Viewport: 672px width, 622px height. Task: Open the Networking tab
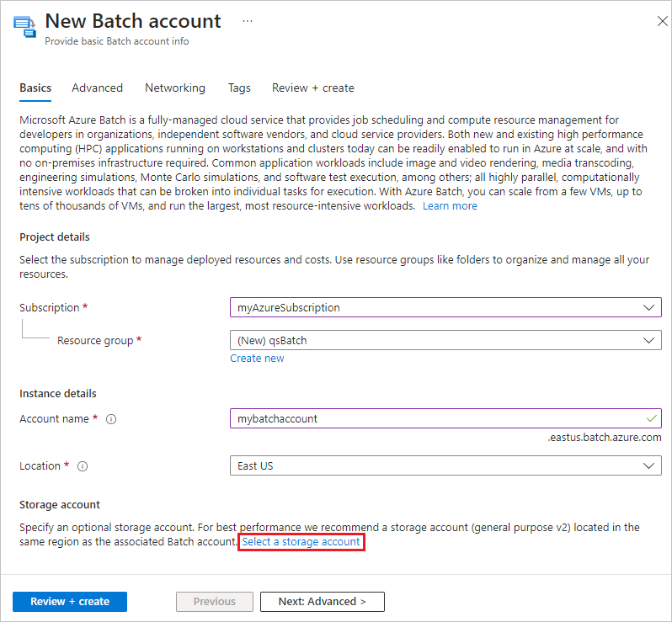pos(174,88)
